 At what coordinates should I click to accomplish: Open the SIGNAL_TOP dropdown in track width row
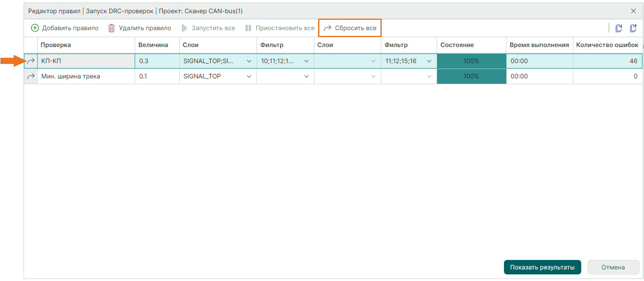(249, 76)
